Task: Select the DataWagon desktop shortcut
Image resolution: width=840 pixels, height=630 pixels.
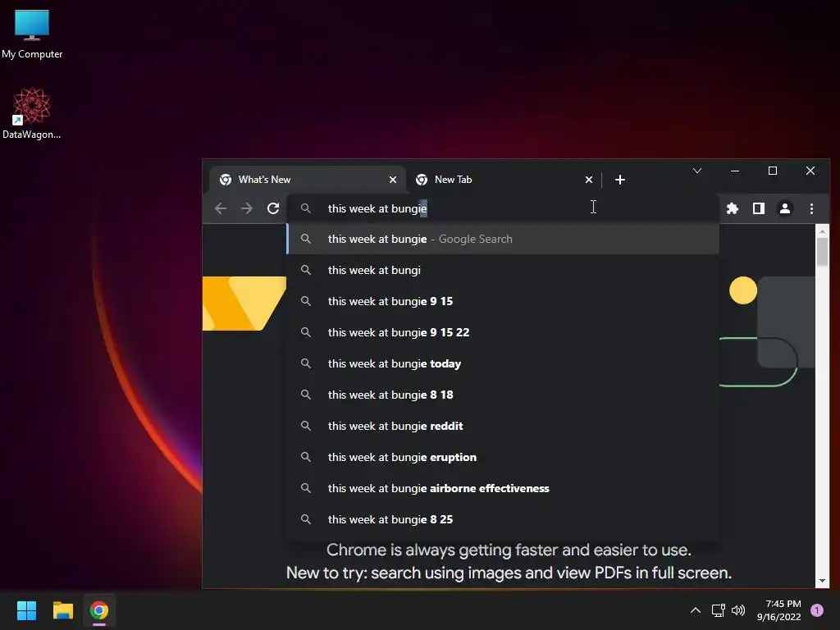Action: [32, 113]
